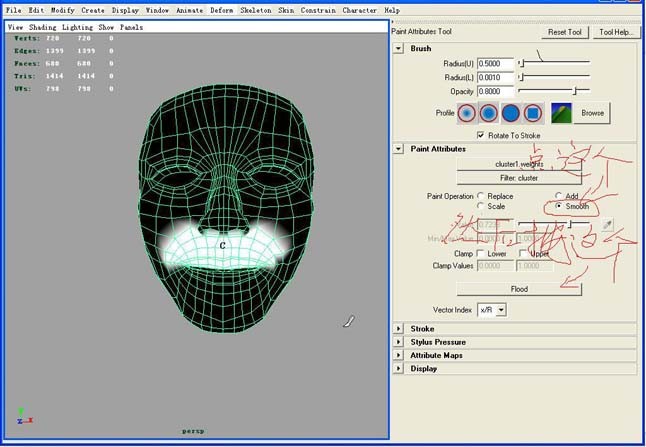This screenshot has height=447, width=646.
Task: Click the cluster1.weights attribute button
Action: (x=519, y=164)
